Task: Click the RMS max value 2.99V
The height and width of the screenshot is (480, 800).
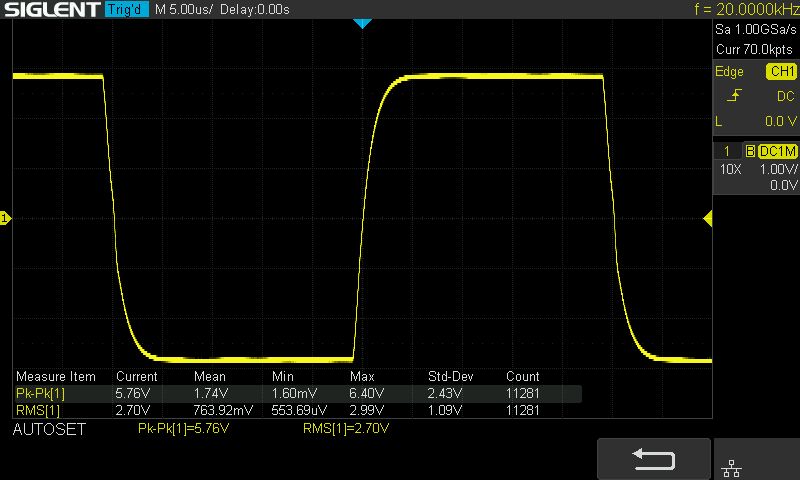Action: (367, 410)
